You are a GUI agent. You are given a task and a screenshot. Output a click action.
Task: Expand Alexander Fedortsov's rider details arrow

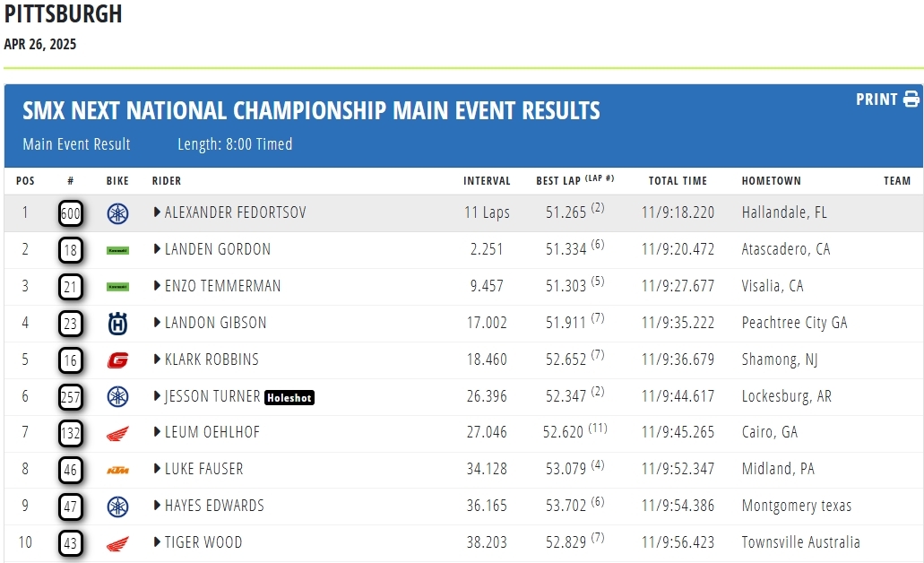pos(157,213)
